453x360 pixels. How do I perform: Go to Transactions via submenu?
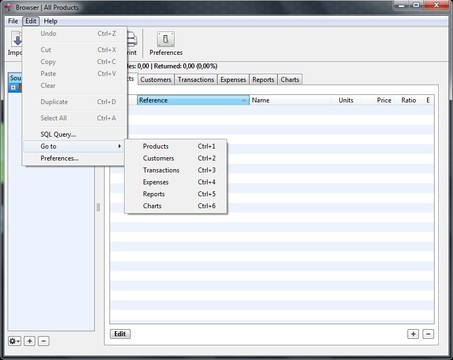tap(176, 170)
